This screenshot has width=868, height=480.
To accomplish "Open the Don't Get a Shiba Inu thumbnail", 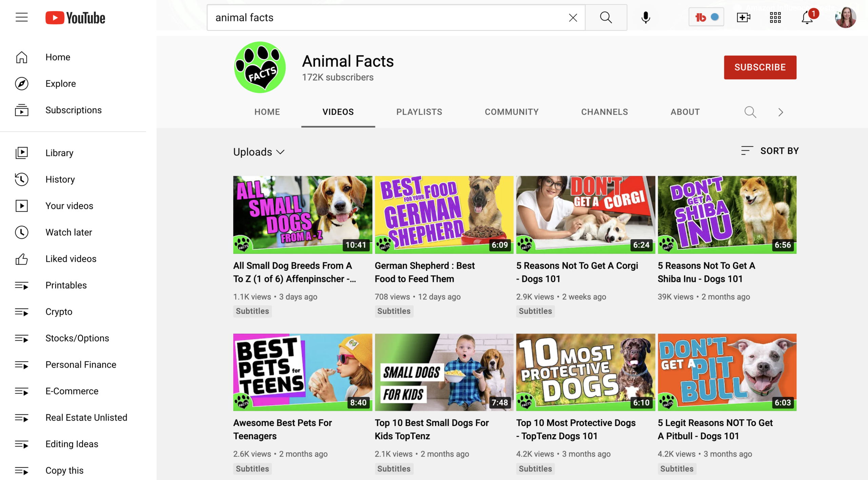I will pyautogui.click(x=727, y=214).
